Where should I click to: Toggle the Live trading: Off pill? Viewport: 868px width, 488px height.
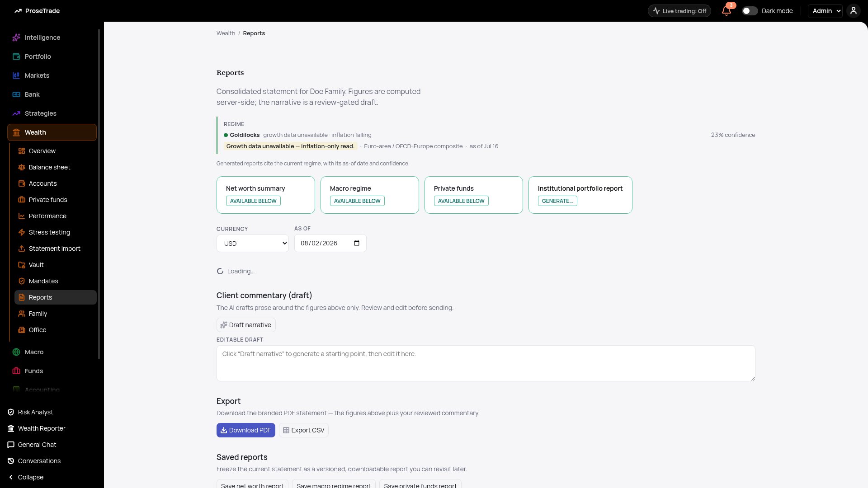coord(679,11)
